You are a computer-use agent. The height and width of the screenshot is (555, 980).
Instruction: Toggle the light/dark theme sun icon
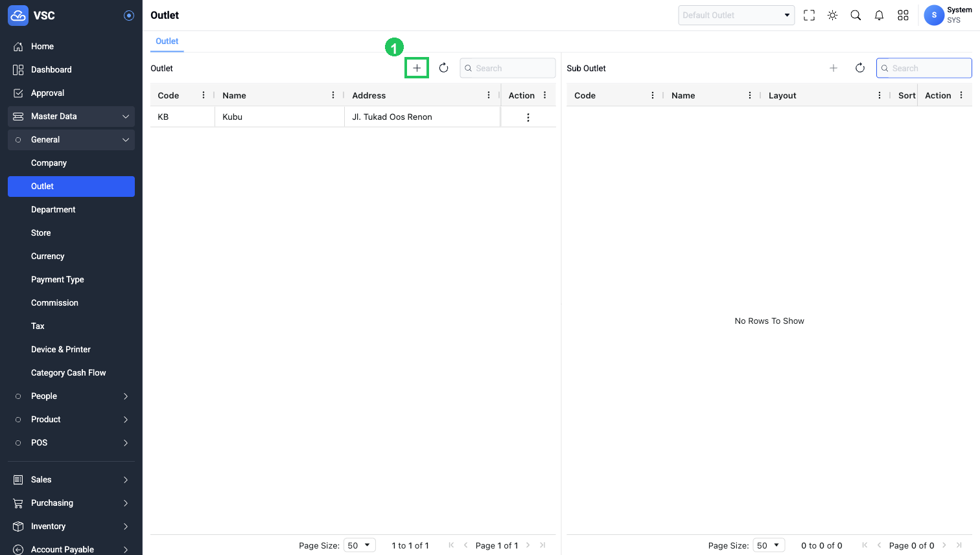tap(832, 16)
